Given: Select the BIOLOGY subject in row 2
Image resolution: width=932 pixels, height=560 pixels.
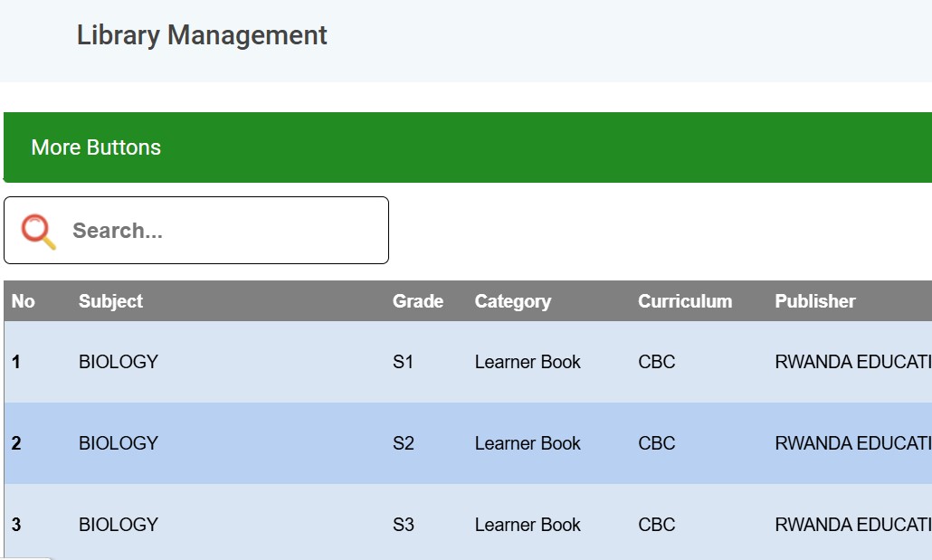Looking at the screenshot, I should tap(119, 443).
